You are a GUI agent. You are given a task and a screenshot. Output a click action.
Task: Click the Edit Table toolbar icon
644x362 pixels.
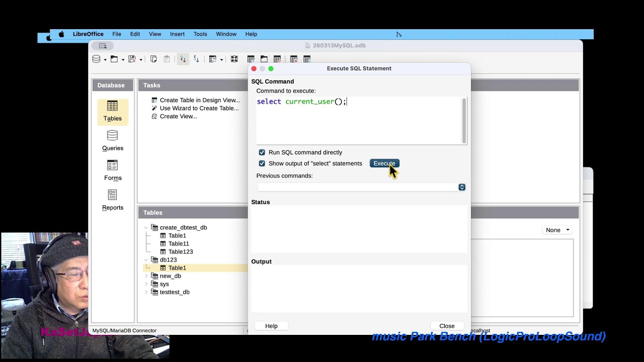point(277,59)
